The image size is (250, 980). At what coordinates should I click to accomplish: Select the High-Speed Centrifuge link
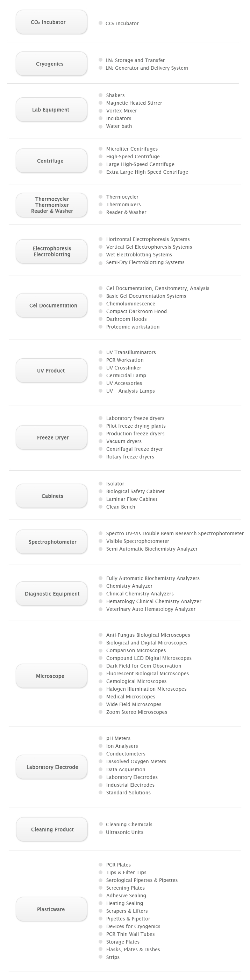coord(133,157)
